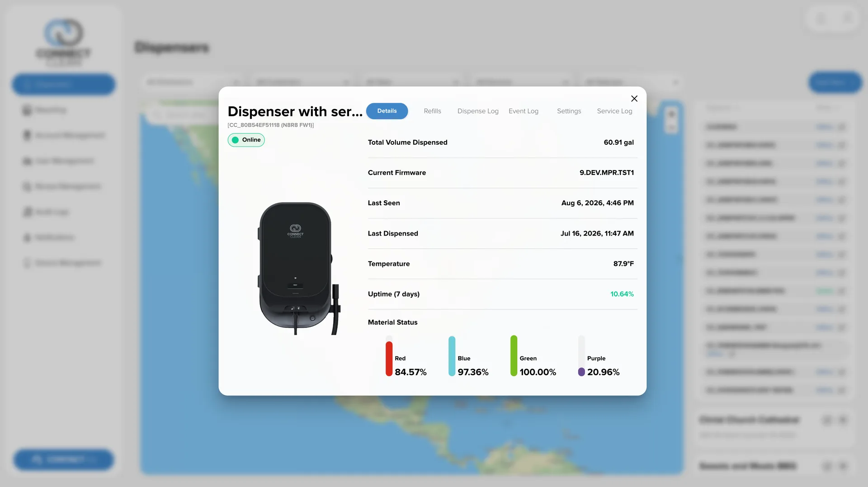This screenshot has width=868, height=487.
Task: Select the Details tab
Action: point(387,111)
